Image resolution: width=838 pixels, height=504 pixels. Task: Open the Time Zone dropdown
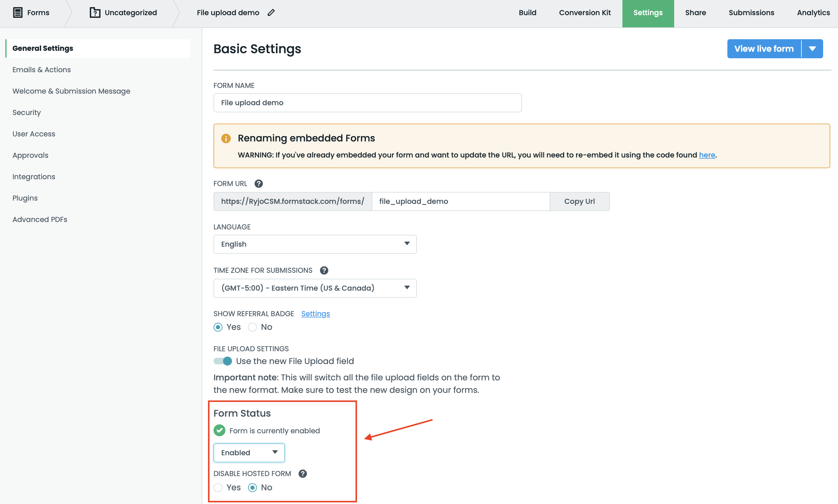coord(315,288)
